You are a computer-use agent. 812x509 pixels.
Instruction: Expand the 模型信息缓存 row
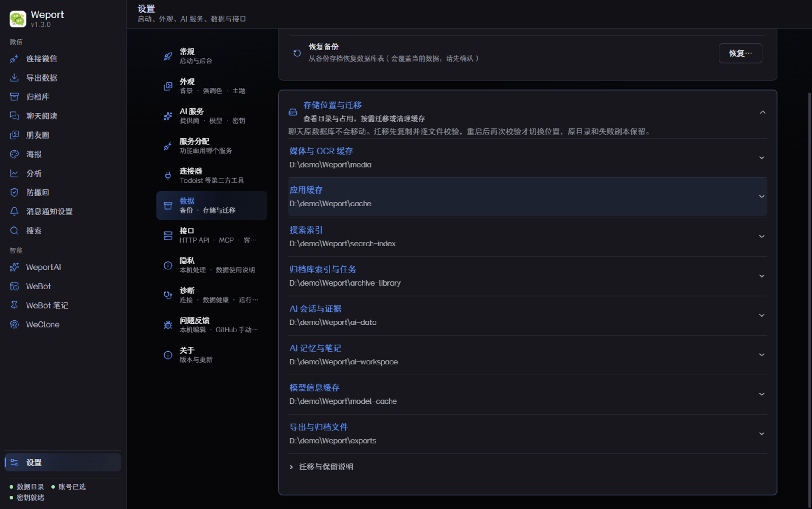(528, 394)
